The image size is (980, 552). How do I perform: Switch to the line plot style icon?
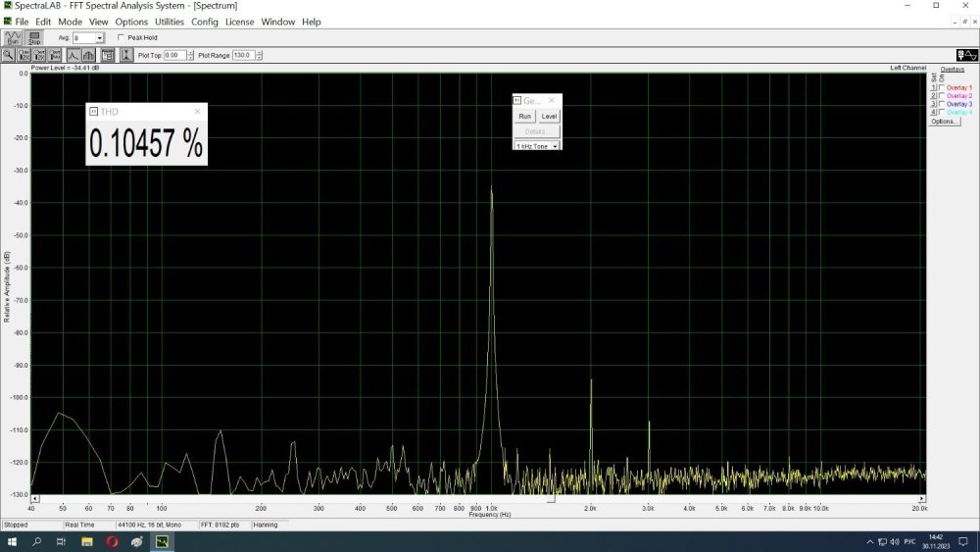pos(73,55)
